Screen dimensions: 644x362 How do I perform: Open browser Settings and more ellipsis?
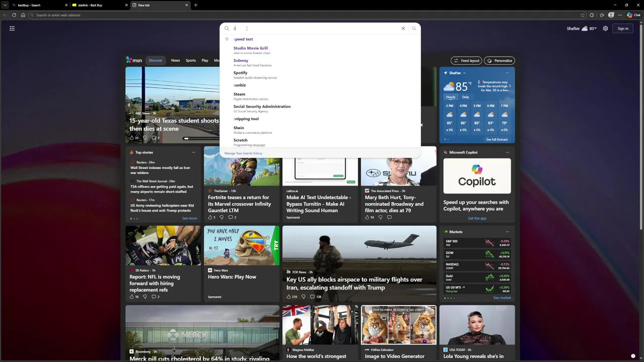[621, 15]
